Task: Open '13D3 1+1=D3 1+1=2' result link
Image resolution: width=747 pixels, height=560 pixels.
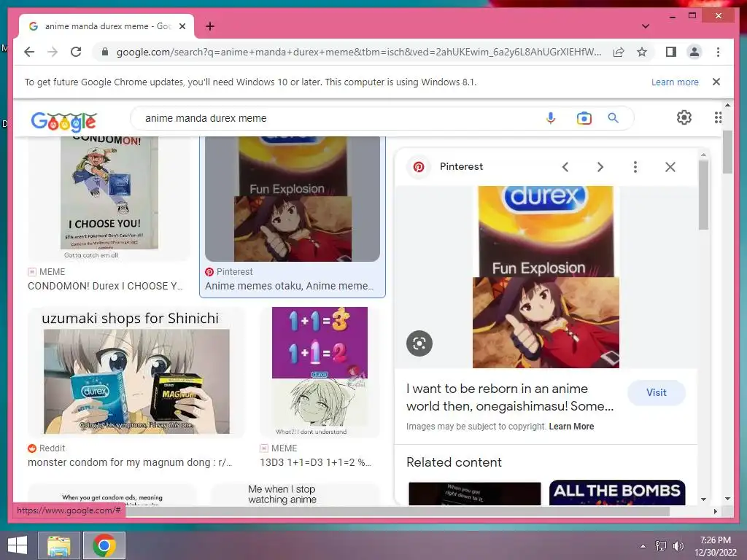Action: (x=315, y=462)
